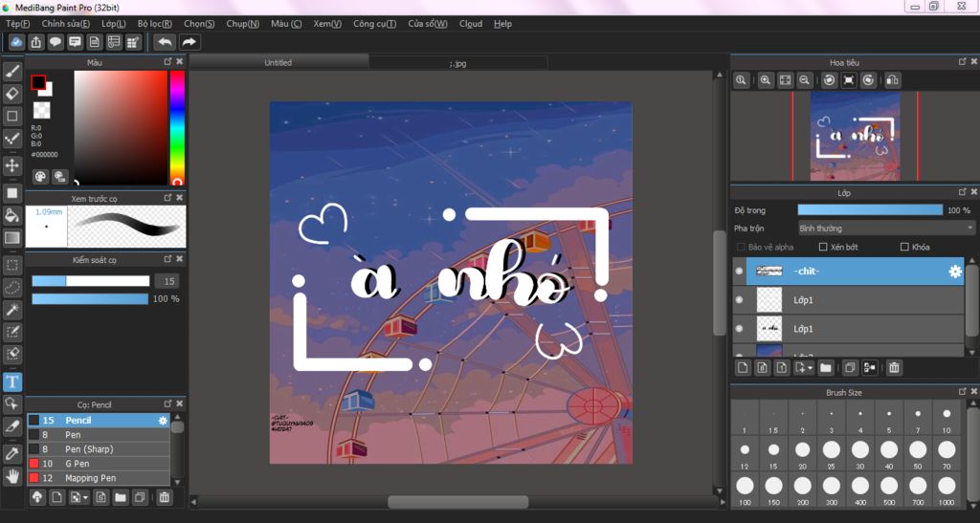Screen dimensions: 980x523
Task: Select the Eraser tool
Action: point(11,94)
